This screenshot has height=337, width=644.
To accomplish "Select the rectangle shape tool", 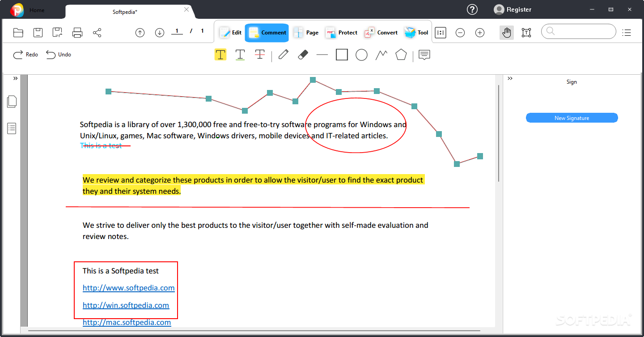I will click(342, 55).
